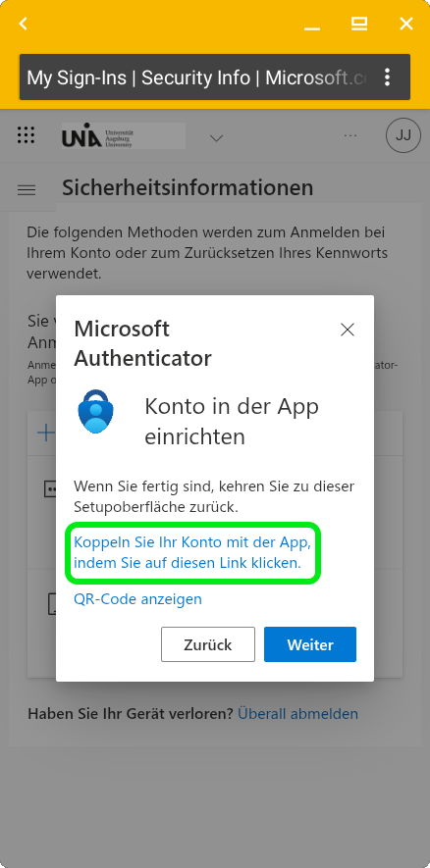Open the app launcher grid icon
The width and height of the screenshot is (430, 868).
(x=27, y=135)
